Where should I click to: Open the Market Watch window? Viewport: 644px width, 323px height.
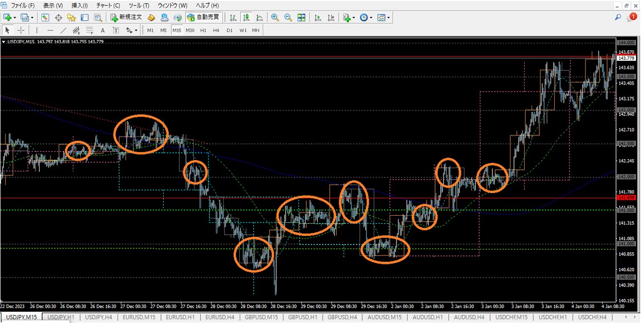45,17
